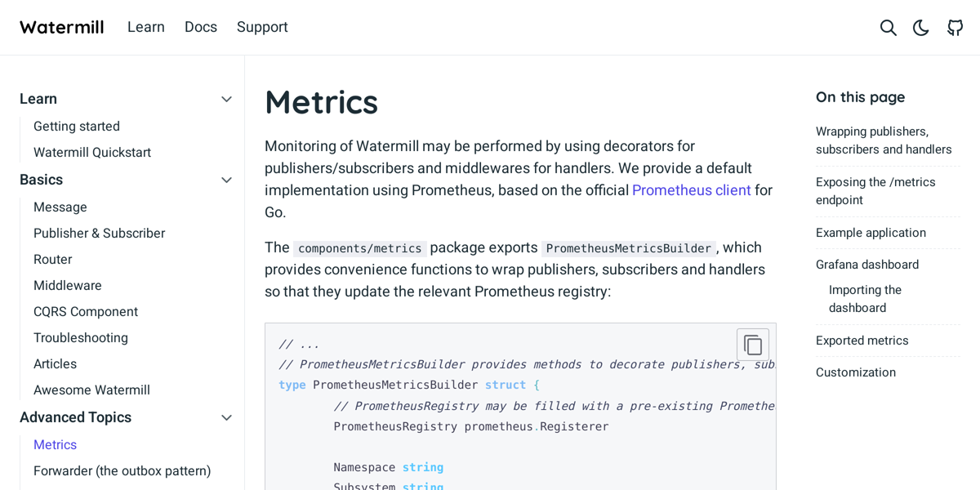Collapse the Advanced Topics chevron
Screen dimensions: 980x490
pyautogui.click(x=226, y=417)
